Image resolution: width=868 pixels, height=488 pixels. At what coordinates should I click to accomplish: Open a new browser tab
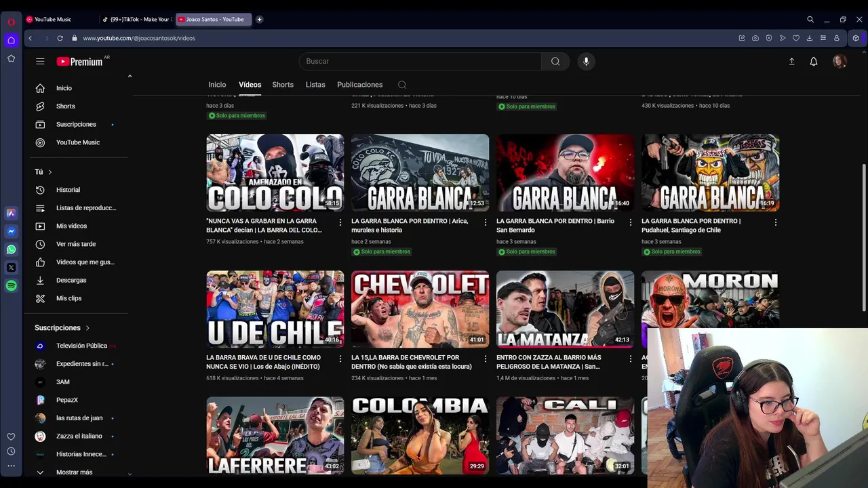[260, 20]
